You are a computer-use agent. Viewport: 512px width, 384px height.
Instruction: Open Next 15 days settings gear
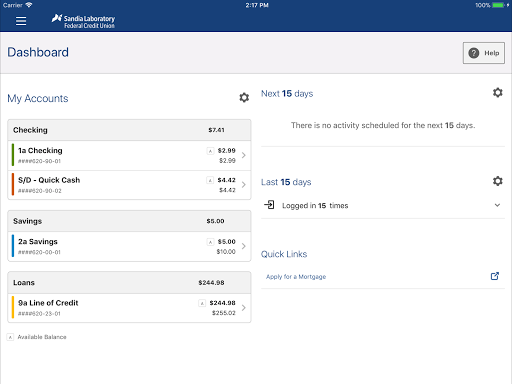tap(498, 93)
